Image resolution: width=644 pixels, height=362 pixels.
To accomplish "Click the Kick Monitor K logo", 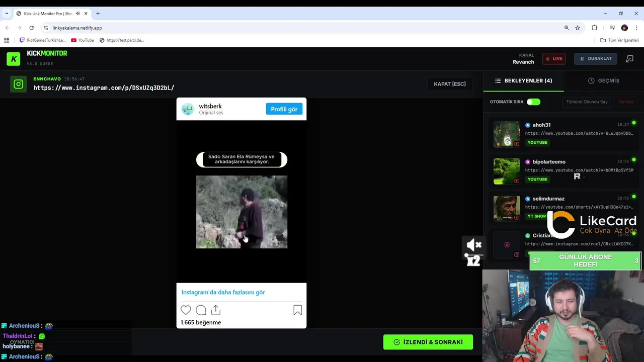I will [14, 59].
